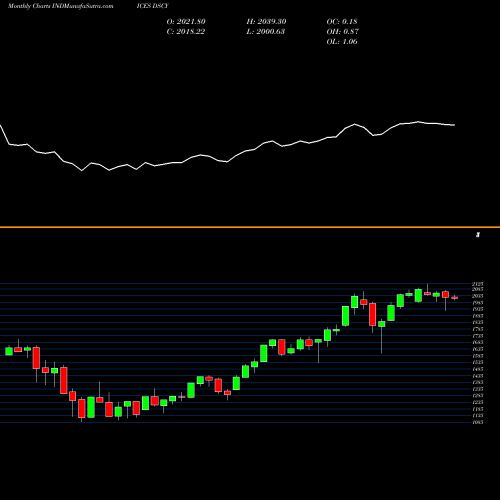500x500 pixels.
Task: Click the open value 'O: 2021.80'
Action: coord(186,22)
